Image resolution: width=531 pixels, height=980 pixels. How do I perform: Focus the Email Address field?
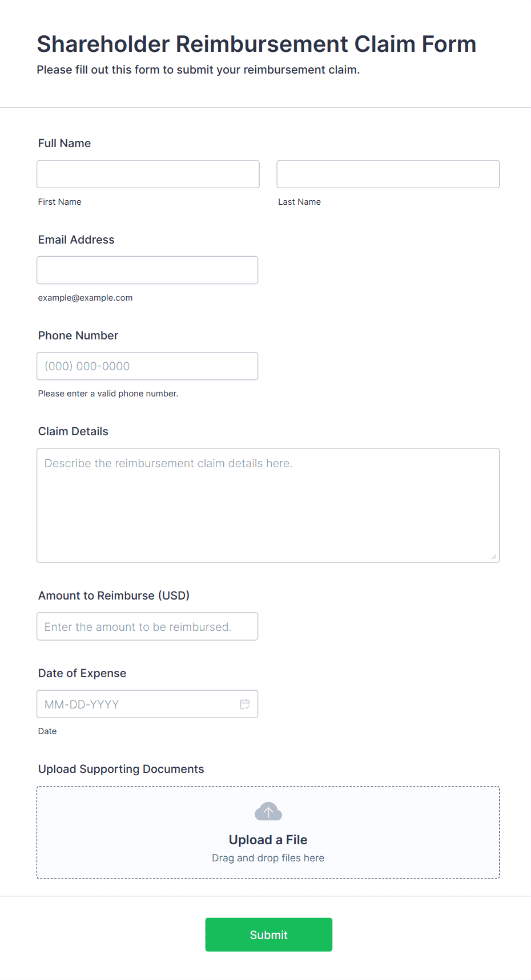147,270
